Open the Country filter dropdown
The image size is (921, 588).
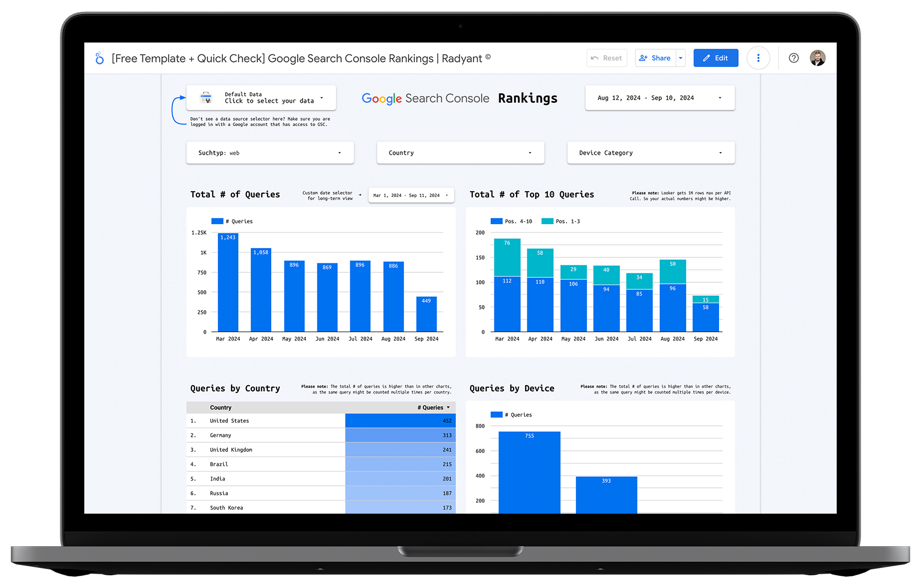click(460, 153)
